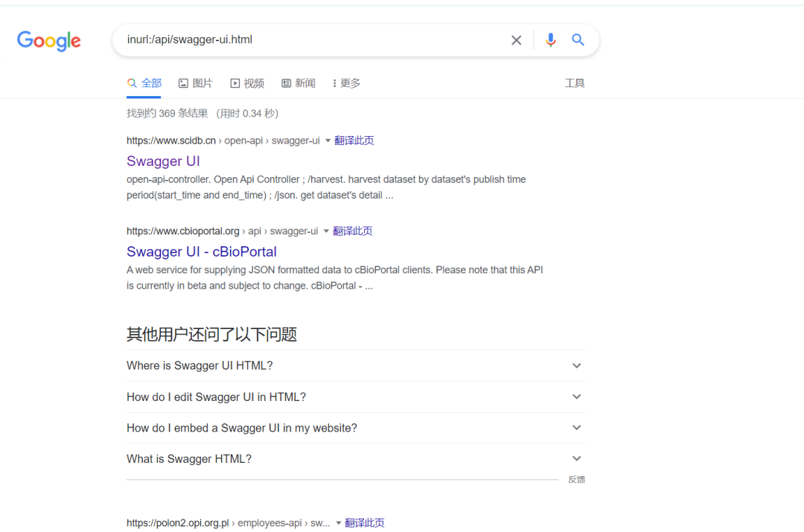Click the "A web service for supplying JSON" snippet

[x=335, y=278]
